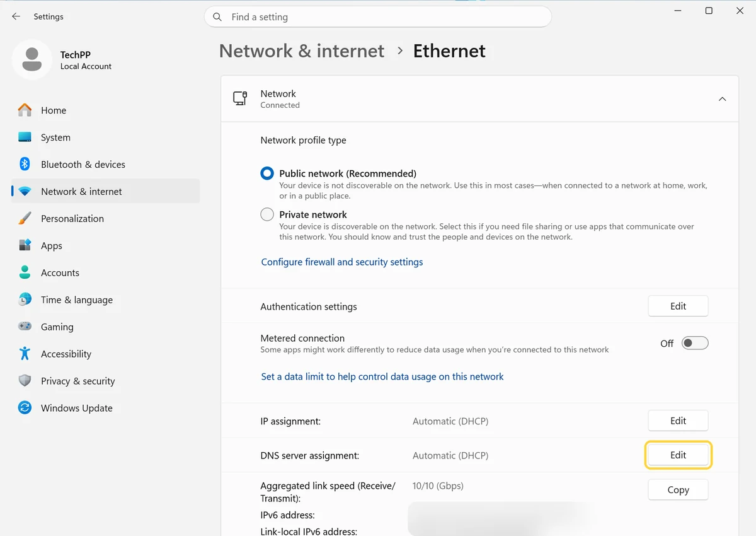This screenshot has height=536, width=756.
Task: Click the System monitor icon
Action: (x=25, y=137)
